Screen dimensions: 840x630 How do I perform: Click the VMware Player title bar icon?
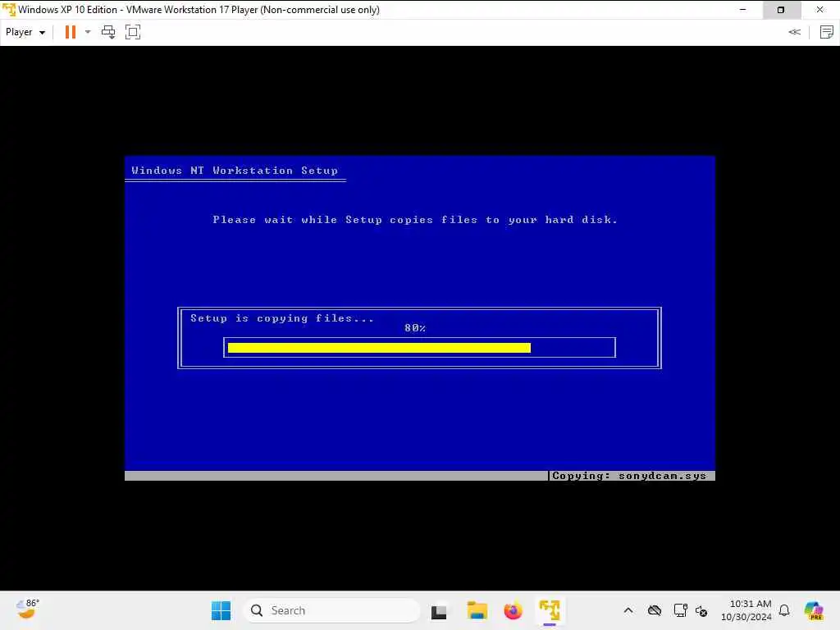coord(8,10)
